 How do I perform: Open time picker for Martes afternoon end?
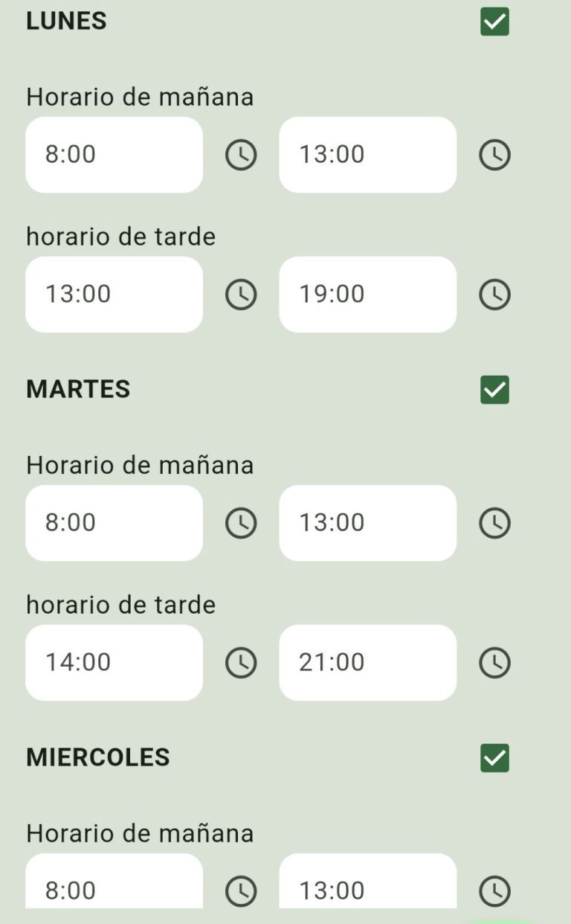point(494,663)
